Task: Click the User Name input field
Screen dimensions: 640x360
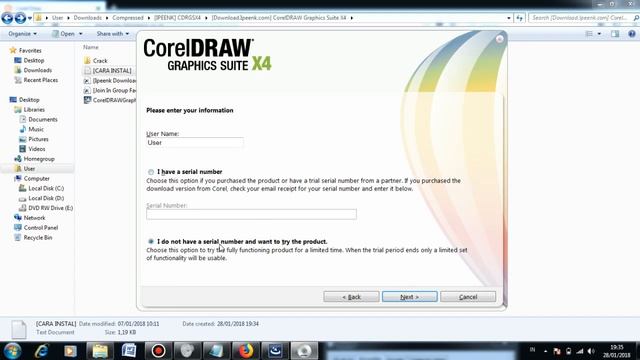Action: tap(195, 142)
